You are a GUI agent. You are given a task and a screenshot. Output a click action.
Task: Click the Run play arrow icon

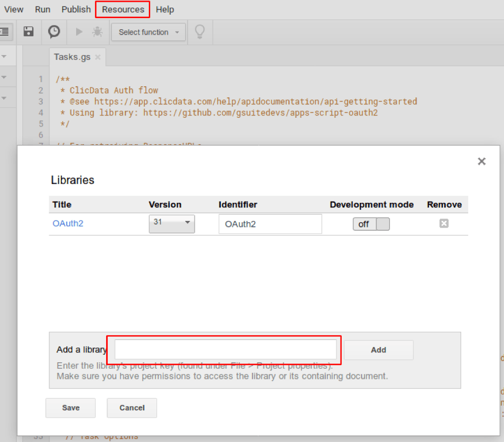click(x=79, y=32)
